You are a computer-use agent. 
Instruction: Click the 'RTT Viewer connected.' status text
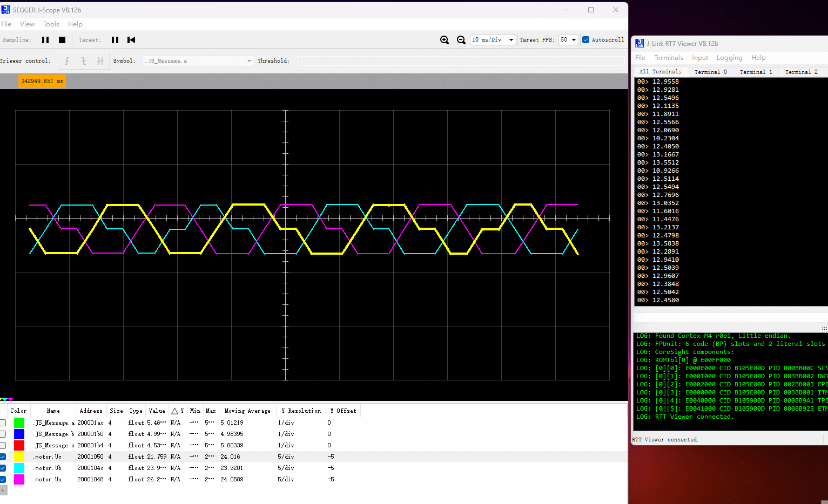tap(665, 439)
